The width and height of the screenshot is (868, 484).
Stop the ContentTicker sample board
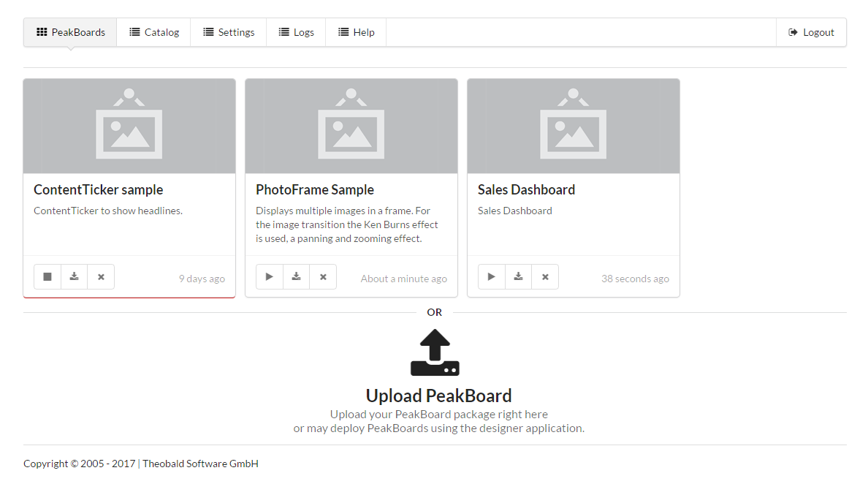47,277
